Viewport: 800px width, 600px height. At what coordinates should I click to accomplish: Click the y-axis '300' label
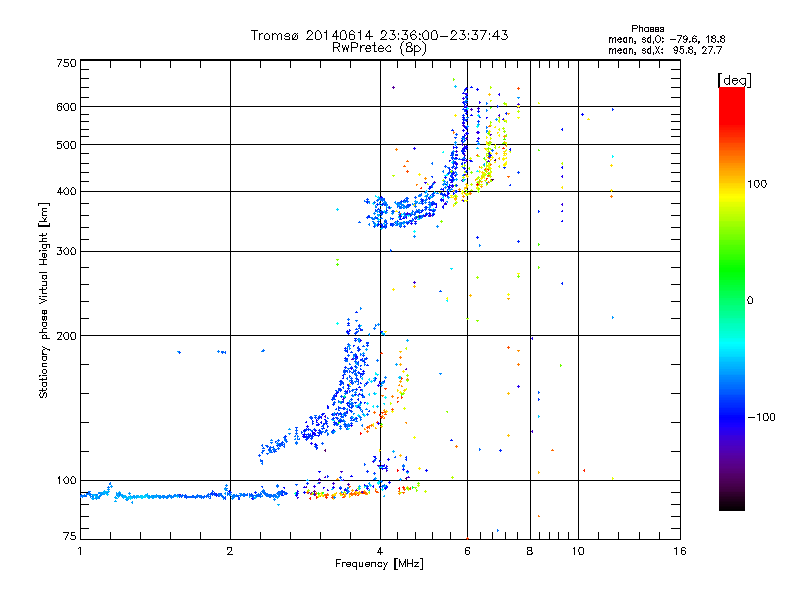point(66,252)
